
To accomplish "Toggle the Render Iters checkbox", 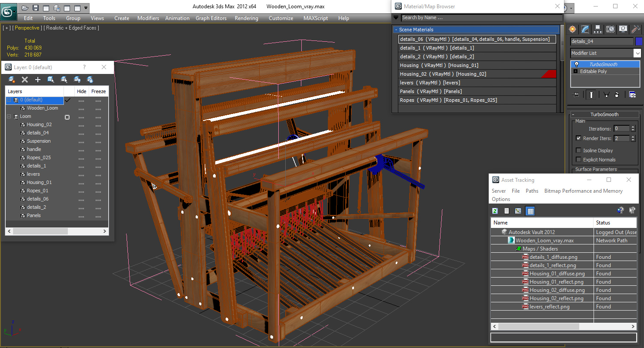I will coord(578,138).
